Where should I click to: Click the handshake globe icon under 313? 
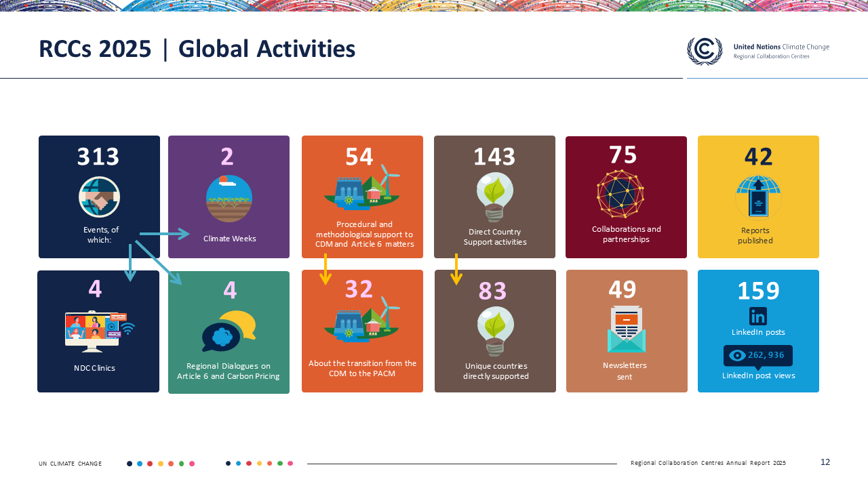(x=99, y=197)
